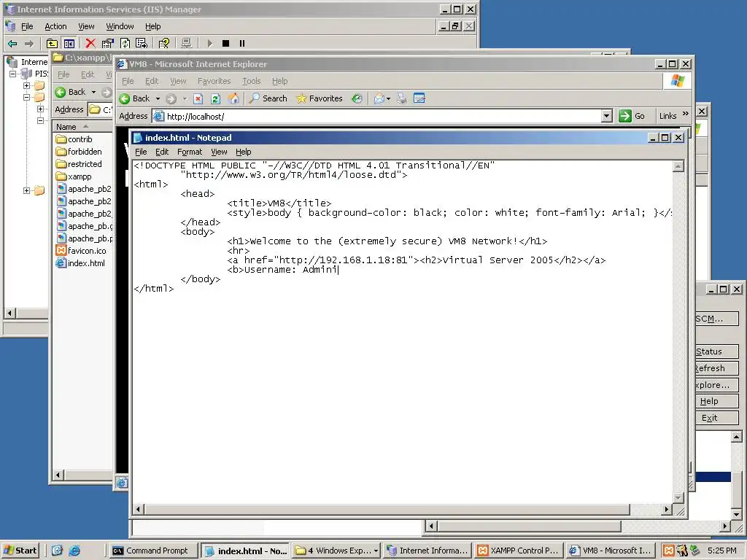
Task: Click the export list icon in IIS Manager
Action: [142, 43]
